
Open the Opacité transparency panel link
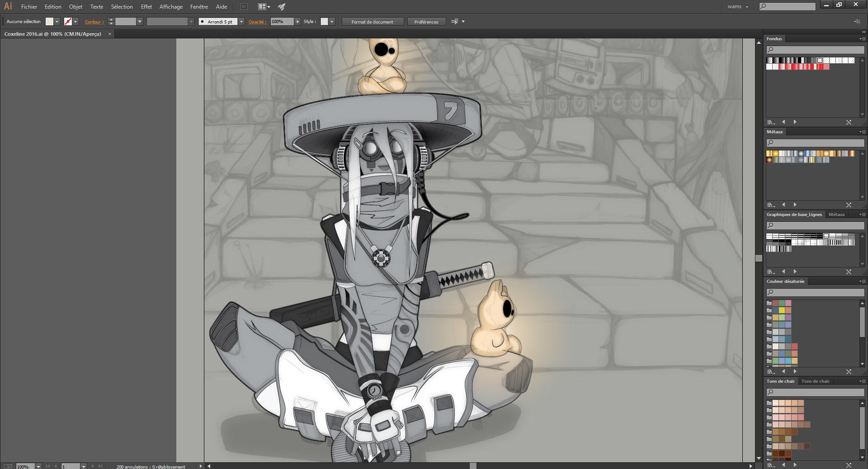tap(257, 22)
